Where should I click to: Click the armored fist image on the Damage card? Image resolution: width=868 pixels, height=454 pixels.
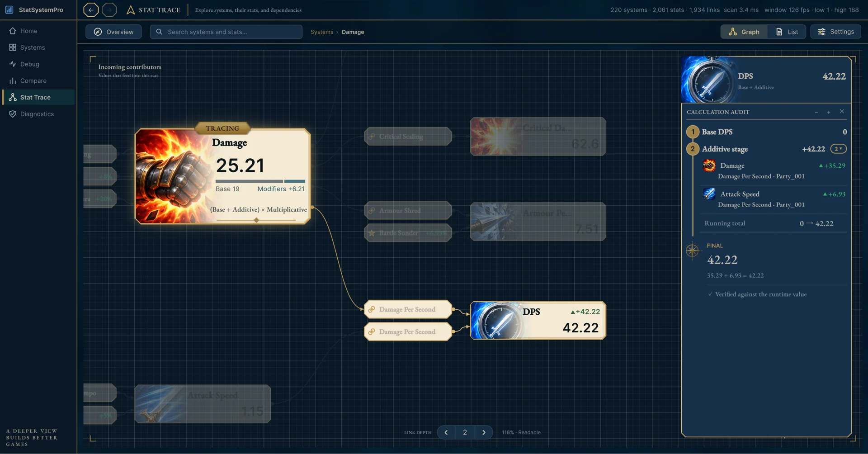pos(173,176)
